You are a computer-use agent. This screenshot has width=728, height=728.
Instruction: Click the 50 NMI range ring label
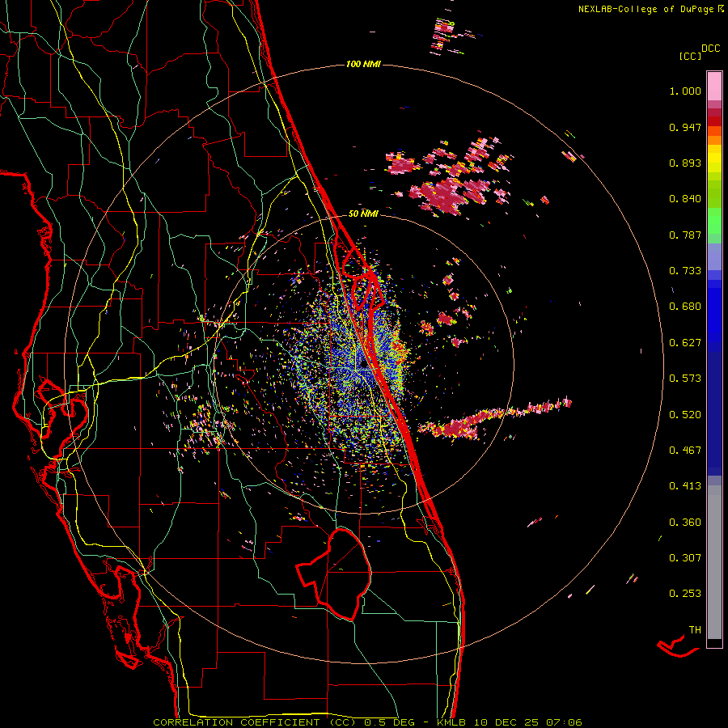coord(363,214)
